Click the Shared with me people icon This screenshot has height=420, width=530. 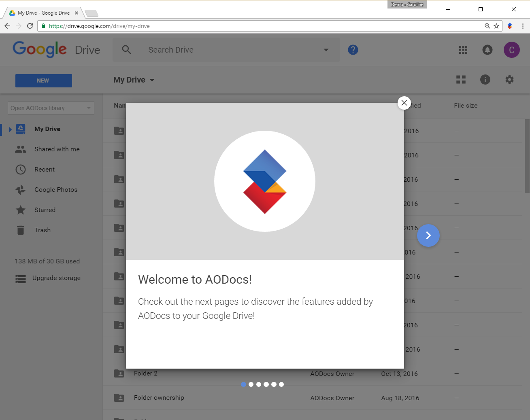coord(21,149)
